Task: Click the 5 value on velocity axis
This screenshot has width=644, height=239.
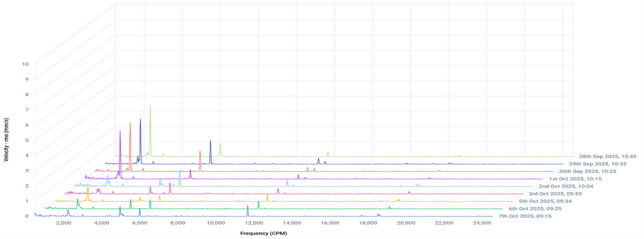Action: pyautogui.click(x=27, y=140)
